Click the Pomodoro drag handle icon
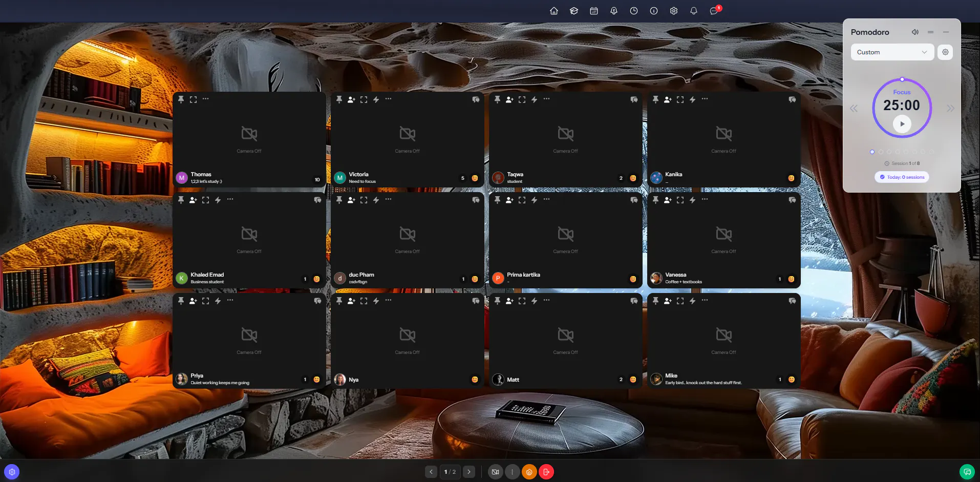980x482 pixels. 930,32
